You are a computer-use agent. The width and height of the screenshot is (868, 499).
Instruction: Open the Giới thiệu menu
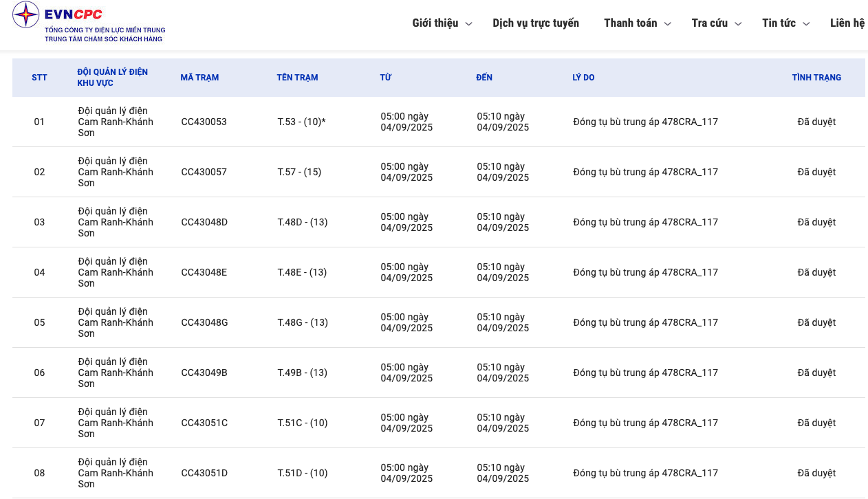(x=435, y=23)
